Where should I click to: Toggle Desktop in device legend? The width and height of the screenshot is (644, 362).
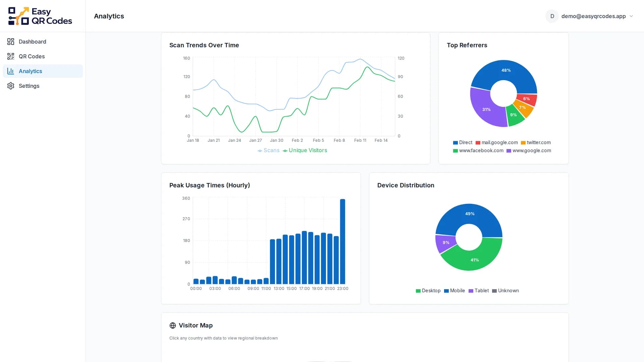click(428, 291)
